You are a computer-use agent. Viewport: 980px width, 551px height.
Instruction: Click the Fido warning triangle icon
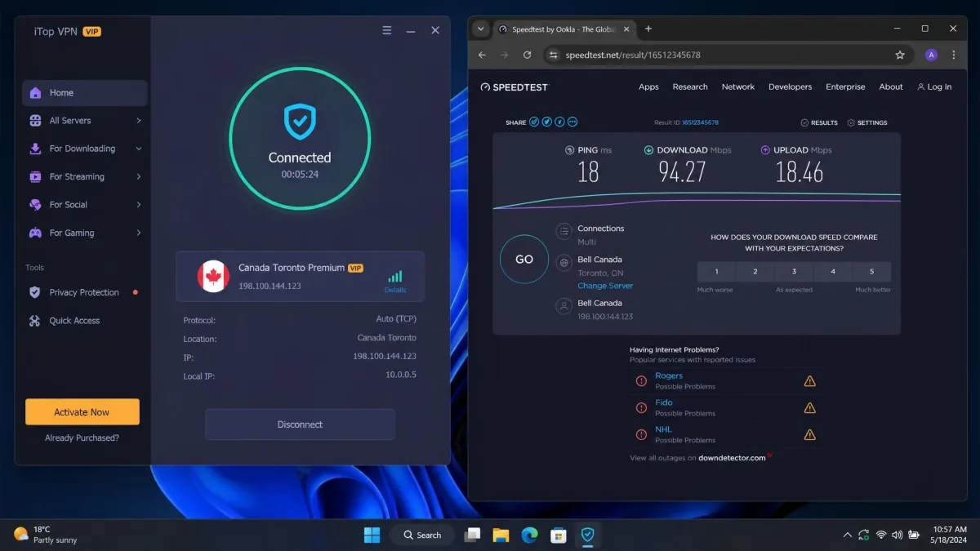pos(810,407)
